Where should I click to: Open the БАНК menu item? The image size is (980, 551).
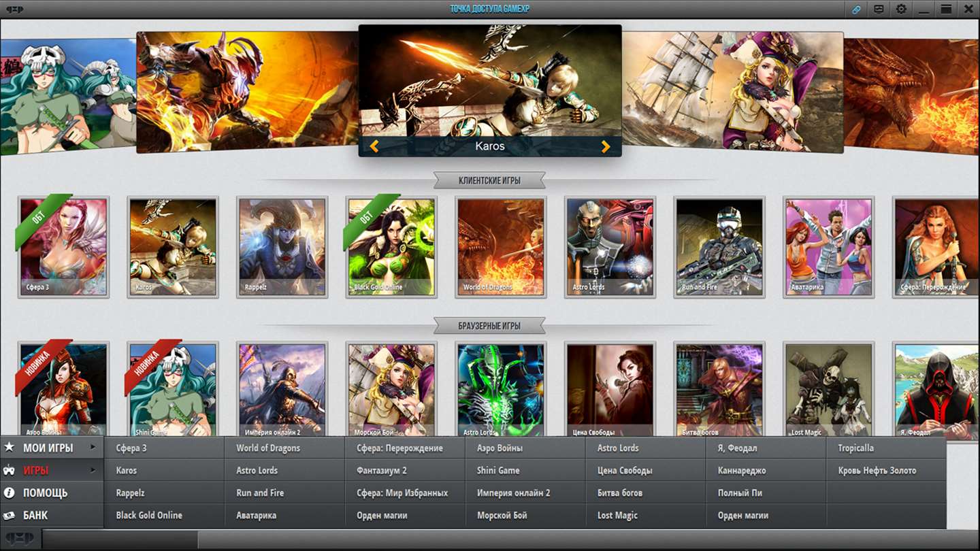tap(52, 515)
